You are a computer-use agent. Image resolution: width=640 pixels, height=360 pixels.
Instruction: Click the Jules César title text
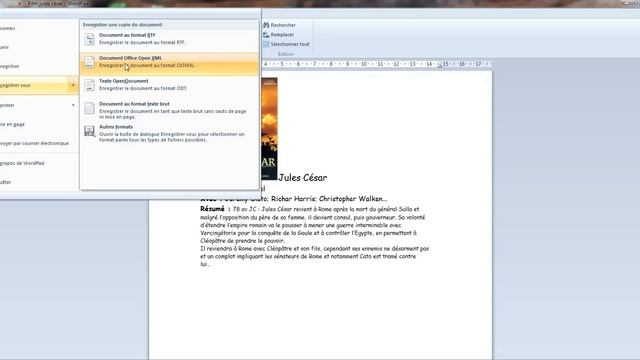point(302,178)
